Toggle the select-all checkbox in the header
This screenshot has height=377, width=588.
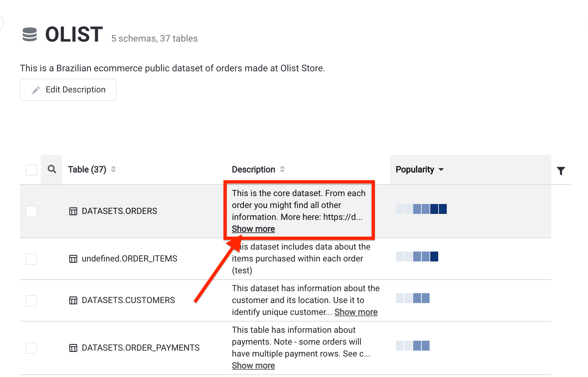click(x=31, y=170)
